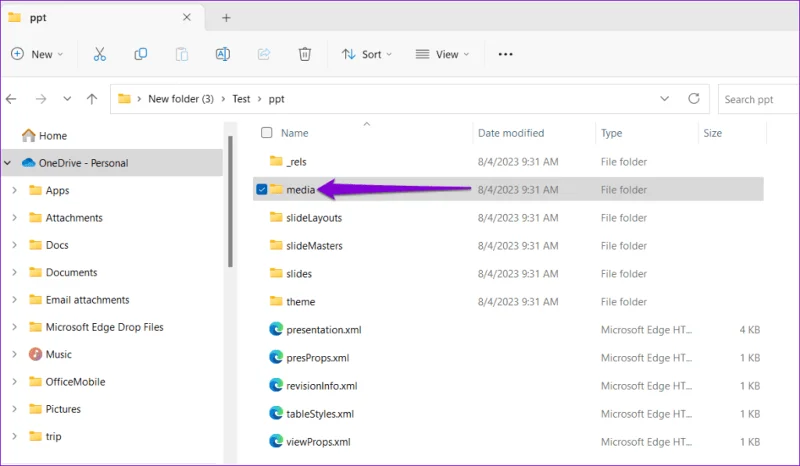Click the Rename icon
This screenshot has height=466, width=800.
[x=223, y=54]
